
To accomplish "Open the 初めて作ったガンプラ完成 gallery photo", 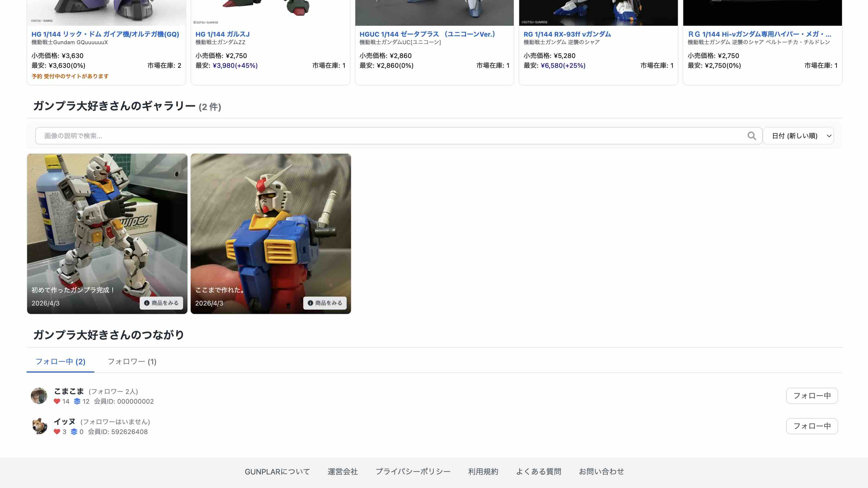I will 107,234.
